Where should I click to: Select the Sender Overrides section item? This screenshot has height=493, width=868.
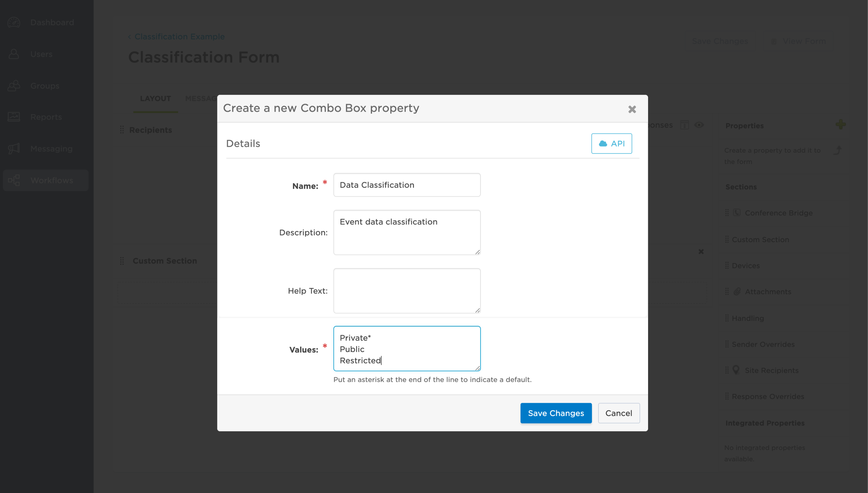tap(783, 344)
